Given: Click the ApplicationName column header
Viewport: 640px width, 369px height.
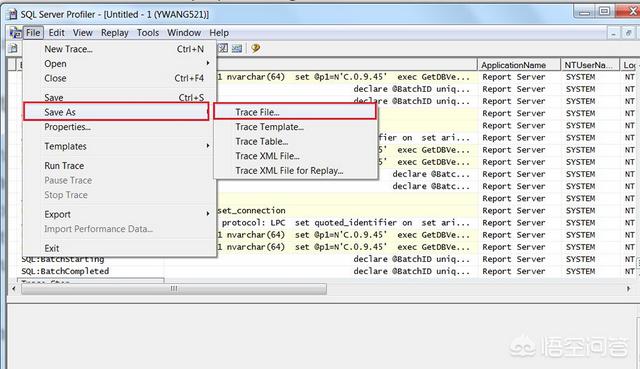Looking at the screenshot, I should pyautogui.click(x=518, y=65).
